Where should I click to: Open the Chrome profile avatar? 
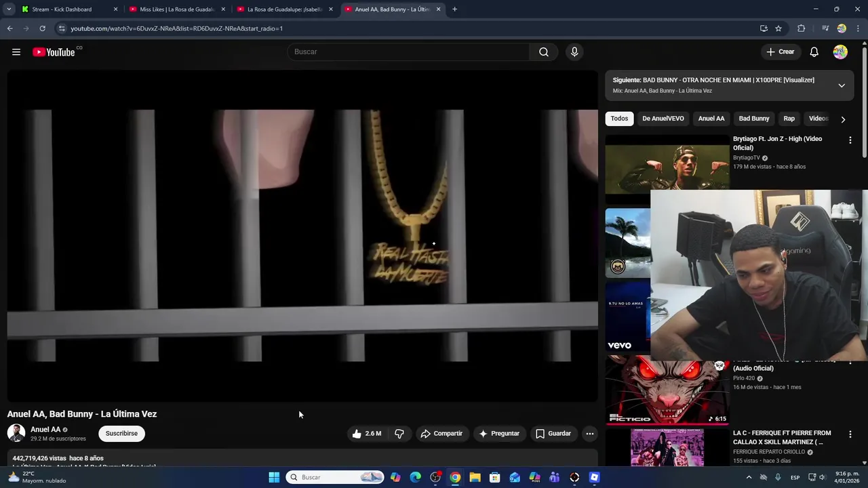tap(842, 28)
